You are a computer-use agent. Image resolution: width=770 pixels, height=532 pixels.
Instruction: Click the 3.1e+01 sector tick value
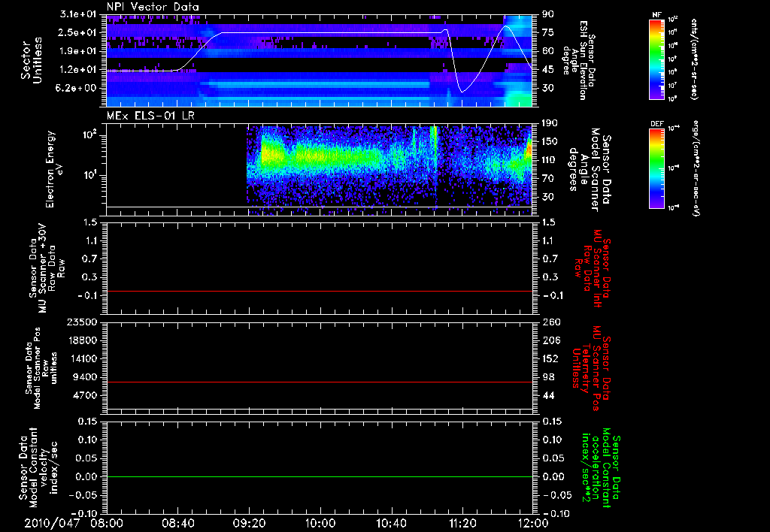(x=78, y=14)
